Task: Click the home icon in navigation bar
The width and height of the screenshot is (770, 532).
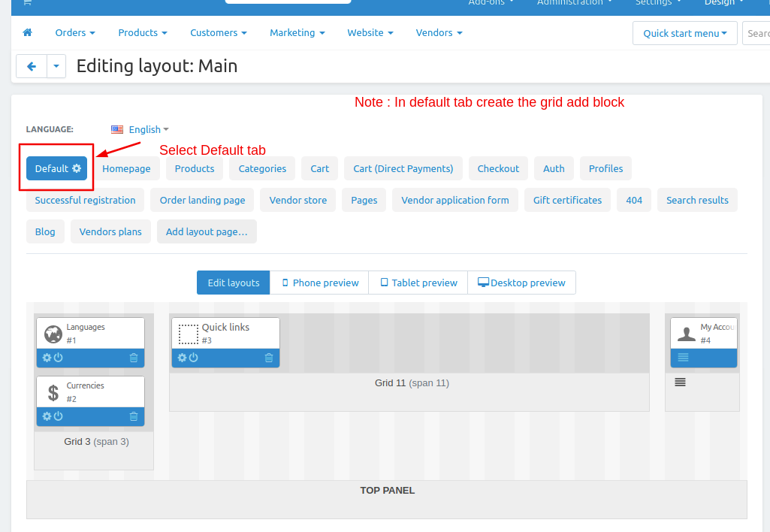Action: [28, 33]
